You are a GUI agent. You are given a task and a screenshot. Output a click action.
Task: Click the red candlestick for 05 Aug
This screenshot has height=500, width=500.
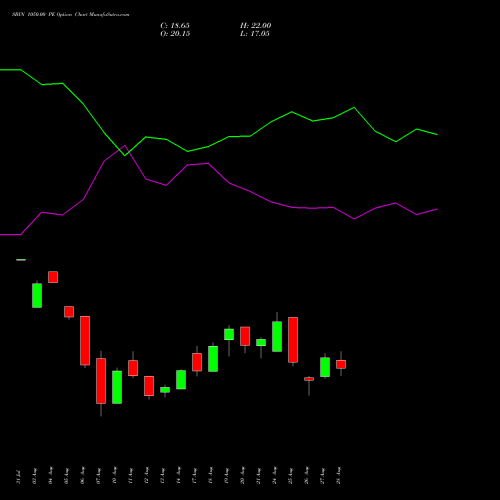(x=69, y=312)
